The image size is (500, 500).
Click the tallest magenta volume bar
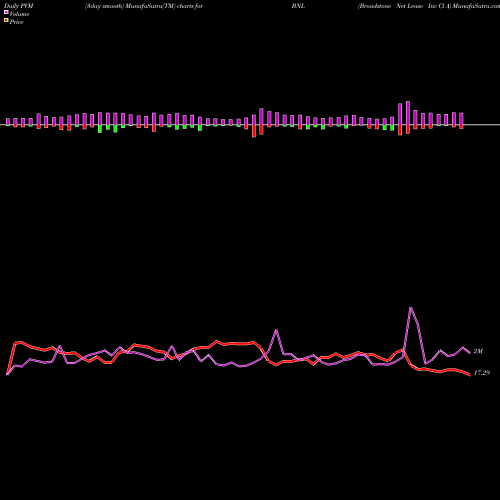(x=408, y=113)
